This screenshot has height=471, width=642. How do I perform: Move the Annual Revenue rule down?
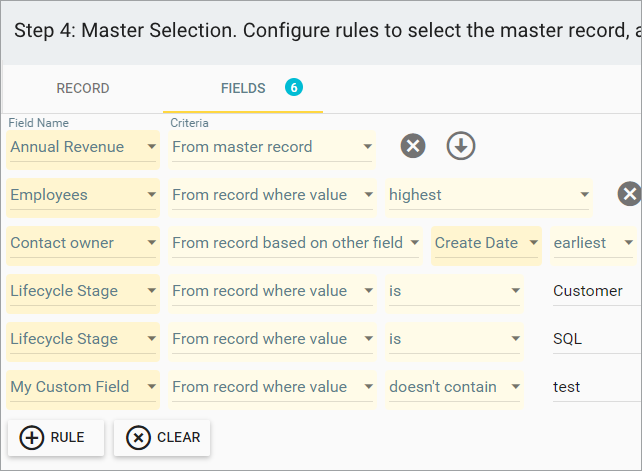pos(460,146)
